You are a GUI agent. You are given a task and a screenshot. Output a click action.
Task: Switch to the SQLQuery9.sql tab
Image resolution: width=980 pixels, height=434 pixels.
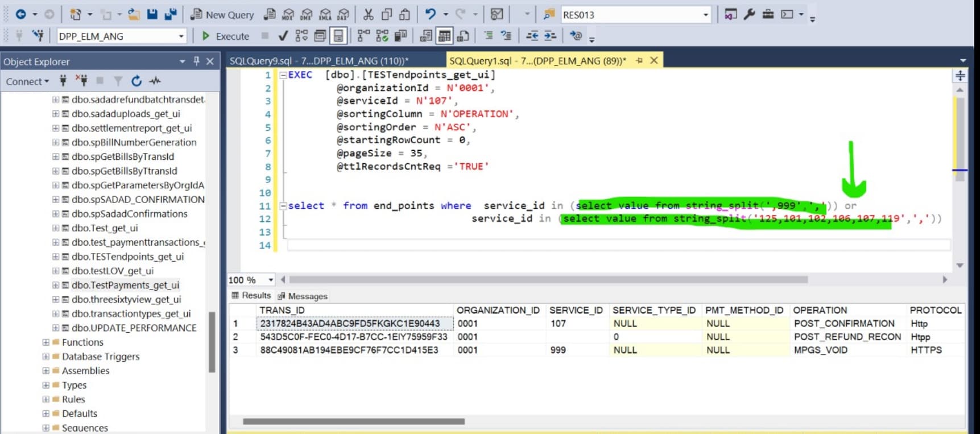pyautogui.click(x=319, y=61)
